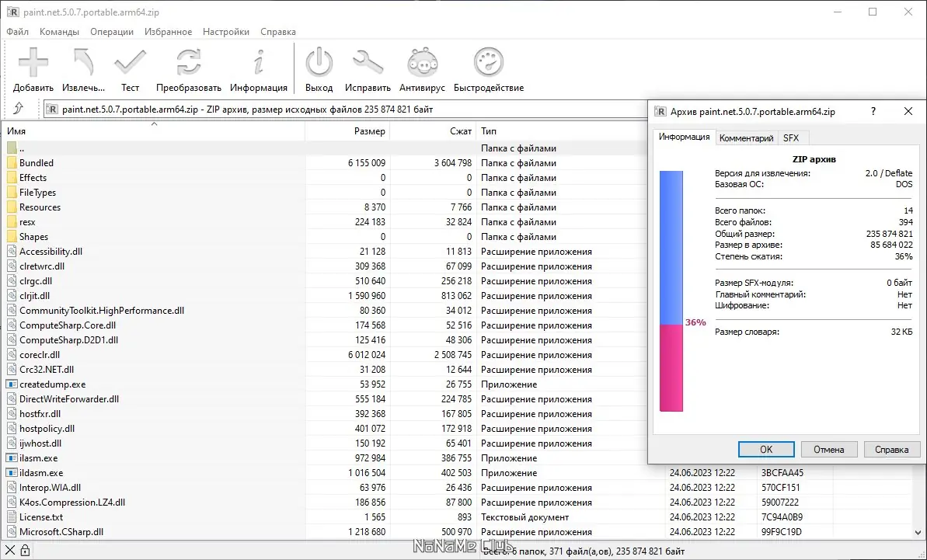Open the Исправить wrench tool

click(368, 63)
